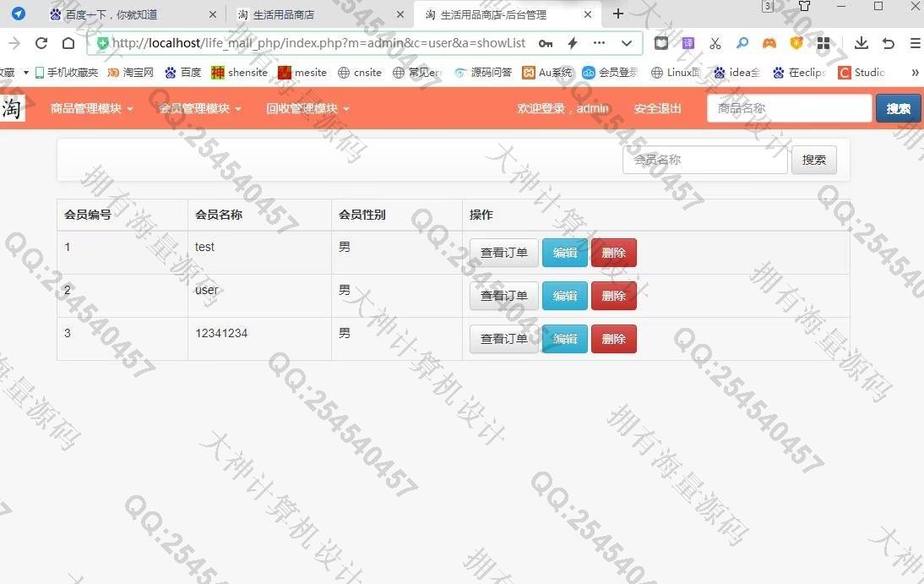View orders for member user
Image resolution: width=924 pixels, height=584 pixels.
click(x=504, y=296)
